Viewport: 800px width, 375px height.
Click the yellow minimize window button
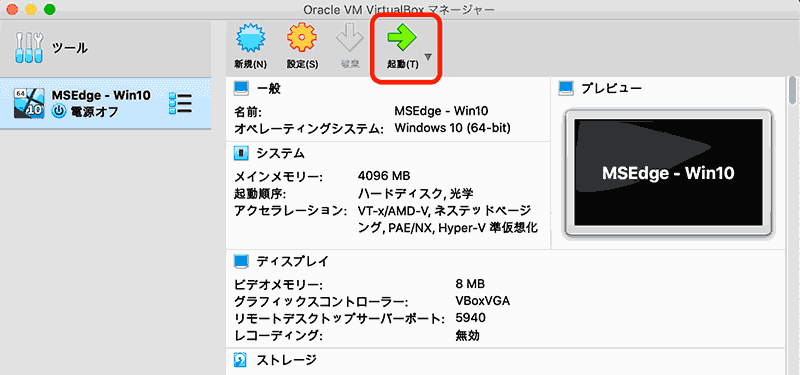coord(31,9)
